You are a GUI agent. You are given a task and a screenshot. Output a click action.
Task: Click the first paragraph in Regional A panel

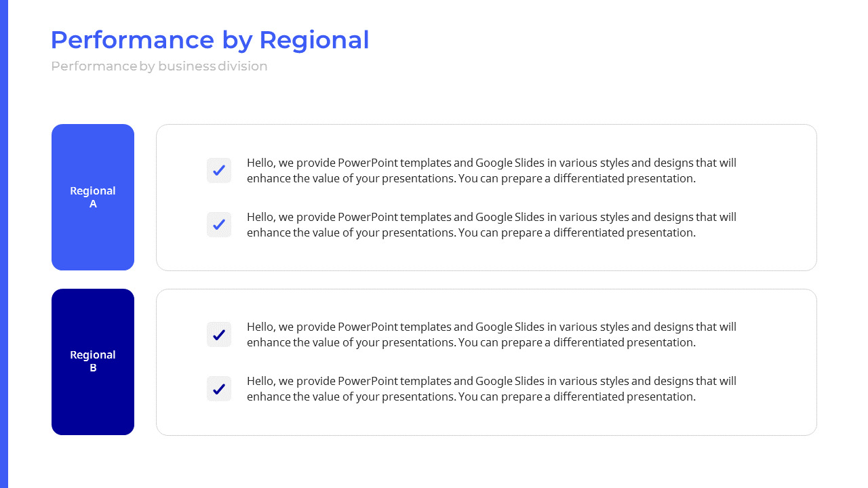click(491, 171)
